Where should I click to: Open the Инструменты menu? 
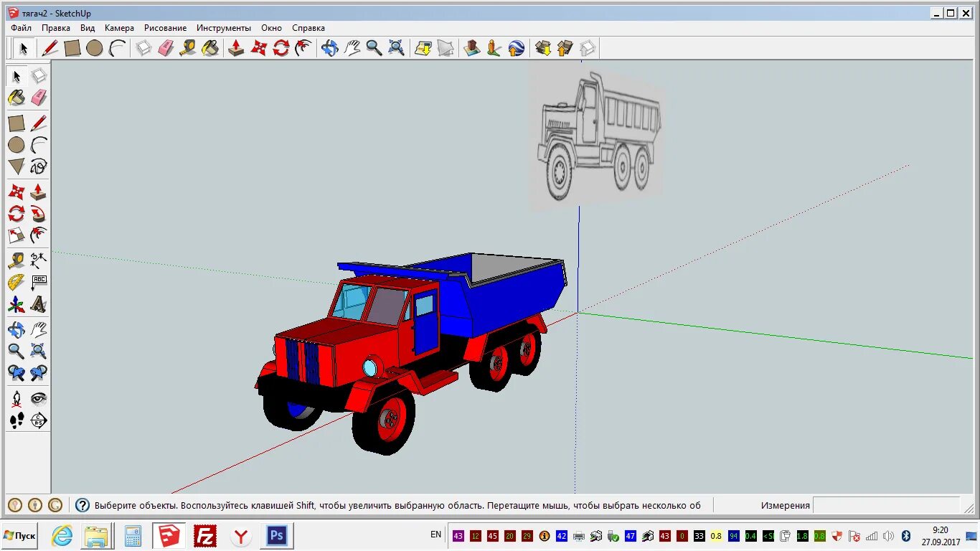224,28
